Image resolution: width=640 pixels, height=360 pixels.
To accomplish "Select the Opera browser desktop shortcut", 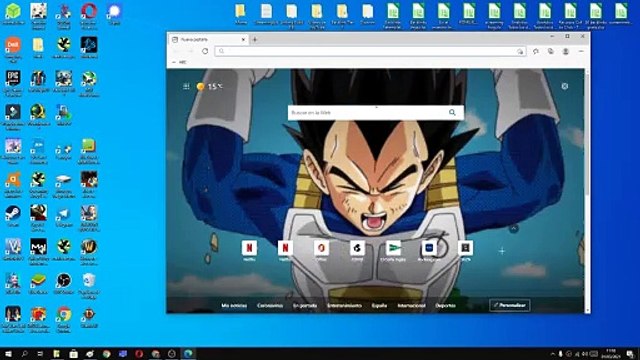I will click(x=89, y=16).
